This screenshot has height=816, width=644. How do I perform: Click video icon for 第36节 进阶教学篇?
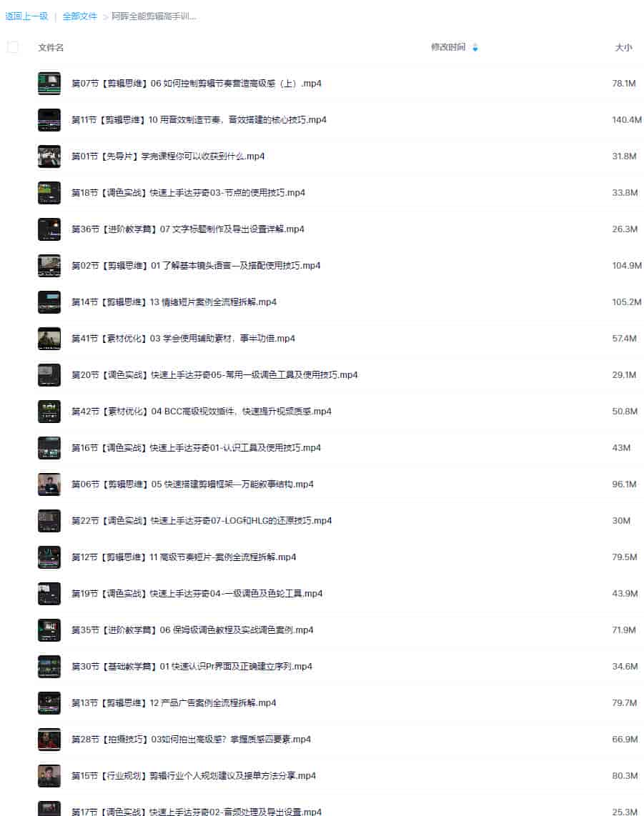click(49, 229)
